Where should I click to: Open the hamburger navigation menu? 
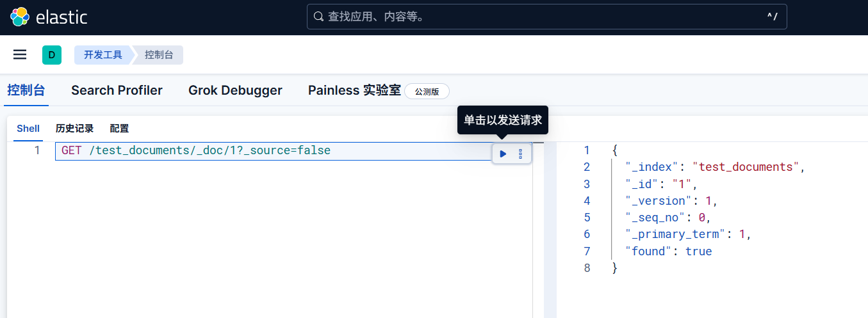20,55
